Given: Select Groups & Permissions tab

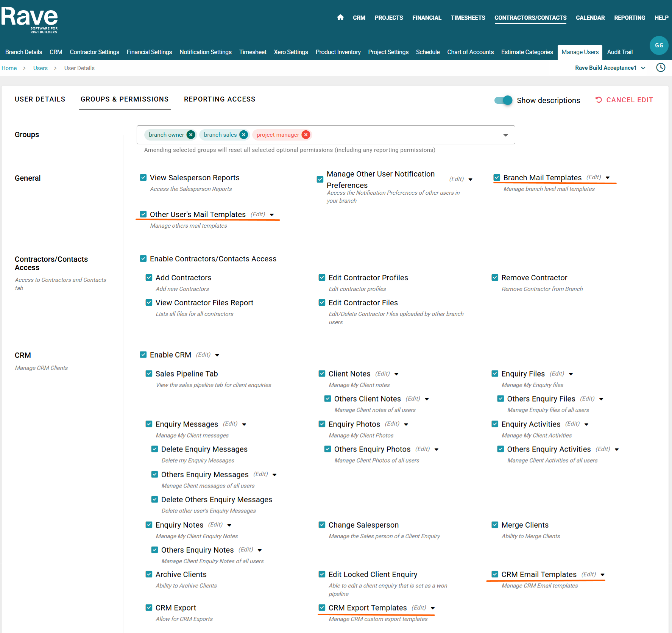Looking at the screenshot, I should tap(125, 99).
